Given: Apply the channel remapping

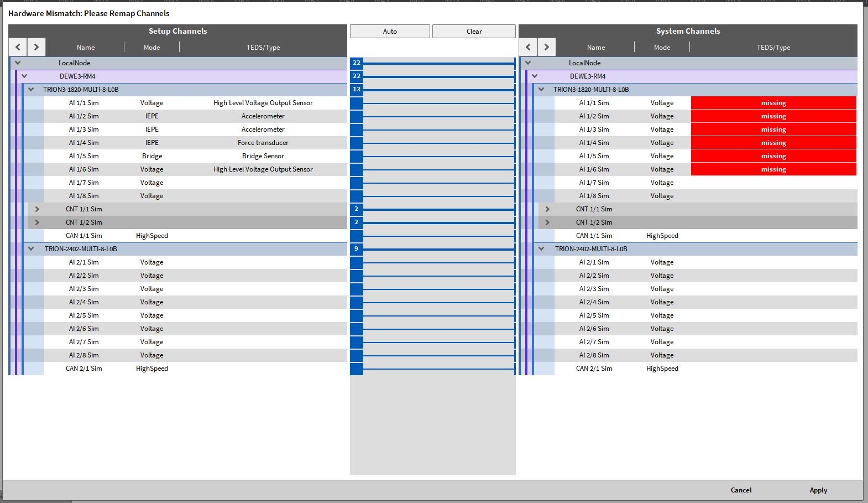Looking at the screenshot, I should click(x=818, y=490).
